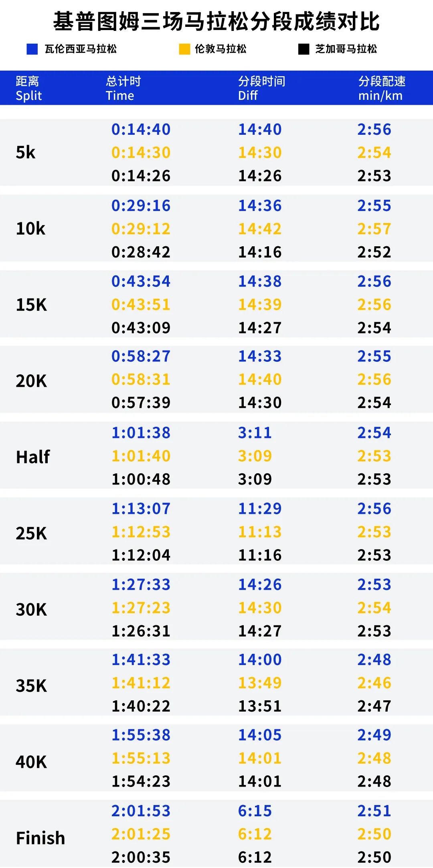Click the 总计时 Time column header

[123, 88]
